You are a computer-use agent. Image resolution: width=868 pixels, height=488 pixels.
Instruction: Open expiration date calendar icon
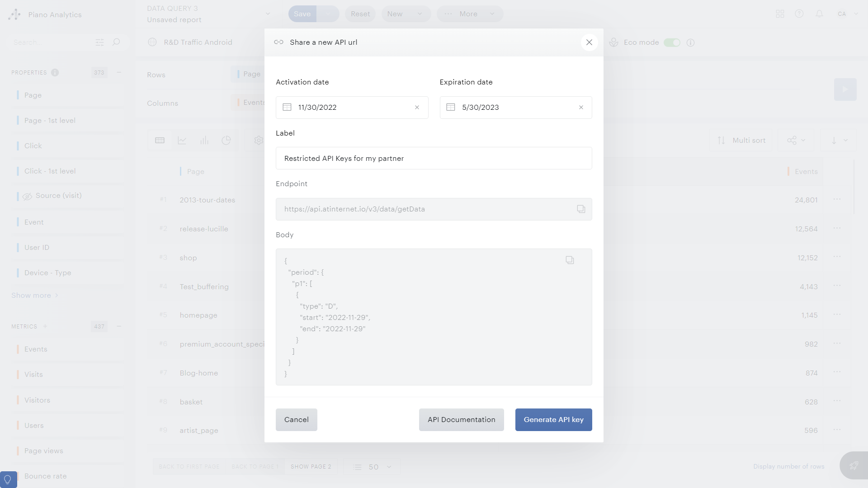coord(451,108)
